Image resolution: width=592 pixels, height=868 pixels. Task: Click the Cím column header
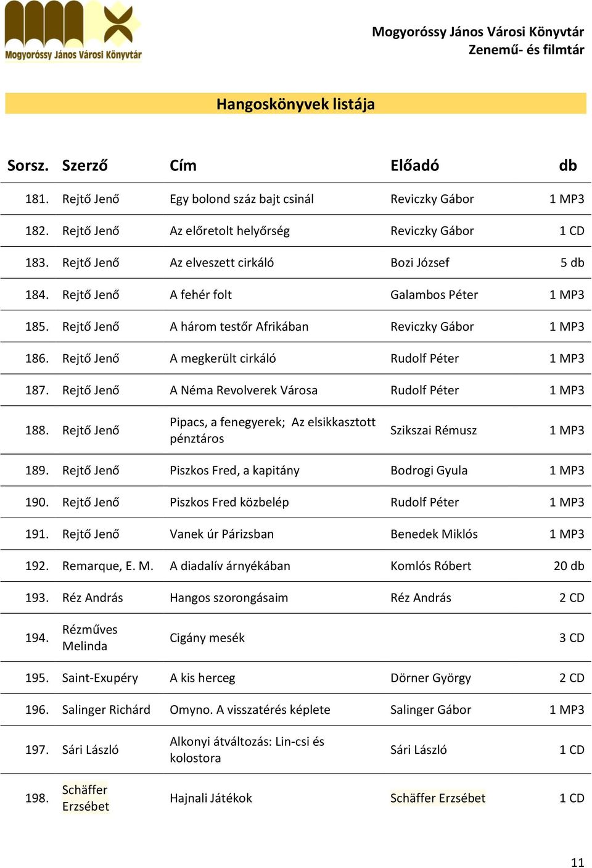183,165
